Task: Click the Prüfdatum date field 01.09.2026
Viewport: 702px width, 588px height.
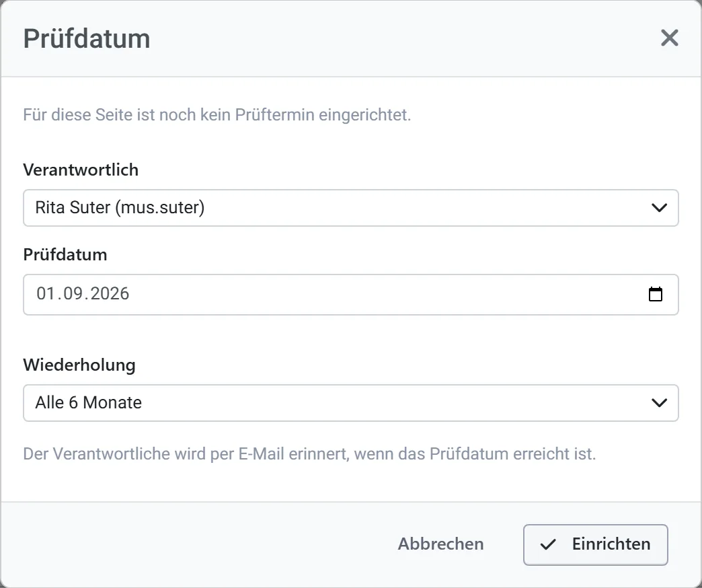Action: click(351, 294)
